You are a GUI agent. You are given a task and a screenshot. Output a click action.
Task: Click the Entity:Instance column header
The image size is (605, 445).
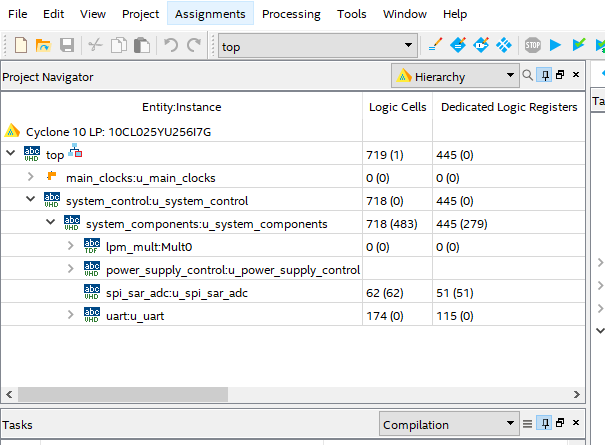click(x=182, y=107)
